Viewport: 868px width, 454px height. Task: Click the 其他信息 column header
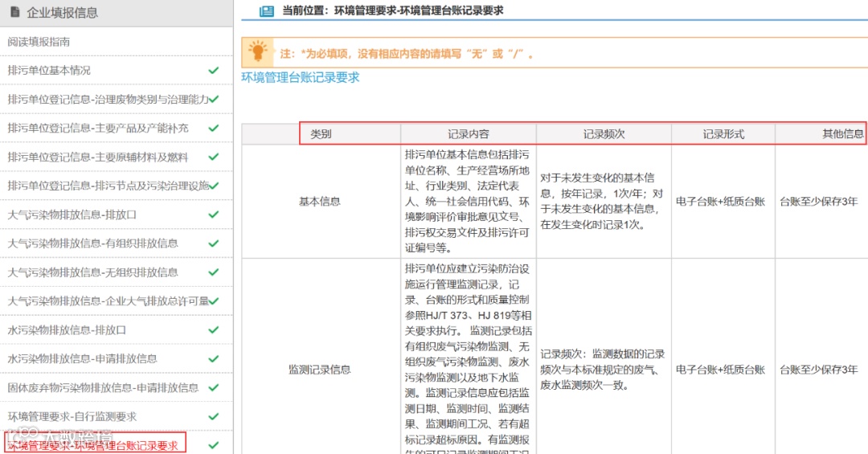842,134
